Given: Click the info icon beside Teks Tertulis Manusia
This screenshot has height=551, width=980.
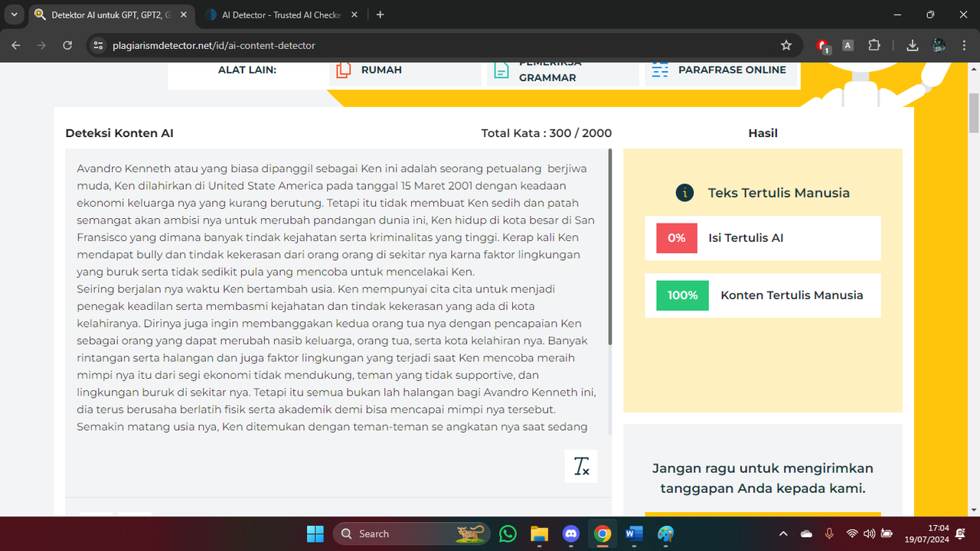Looking at the screenshot, I should 684,193.
